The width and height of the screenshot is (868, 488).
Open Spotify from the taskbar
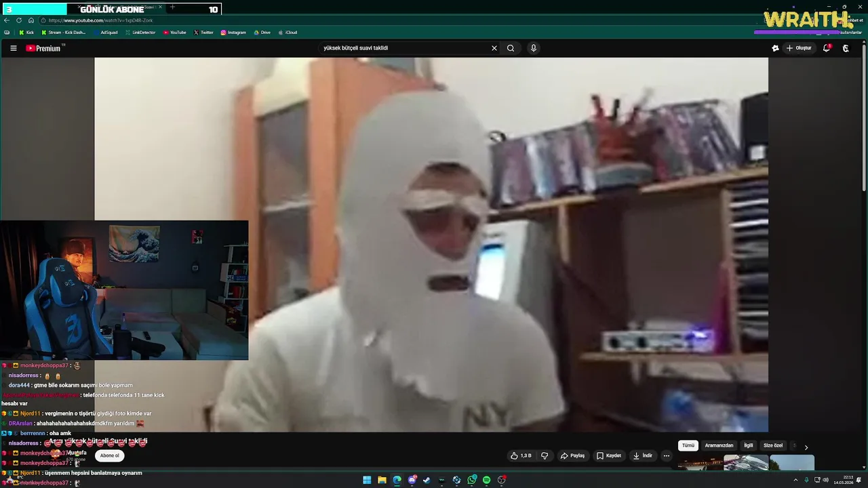click(x=487, y=480)
